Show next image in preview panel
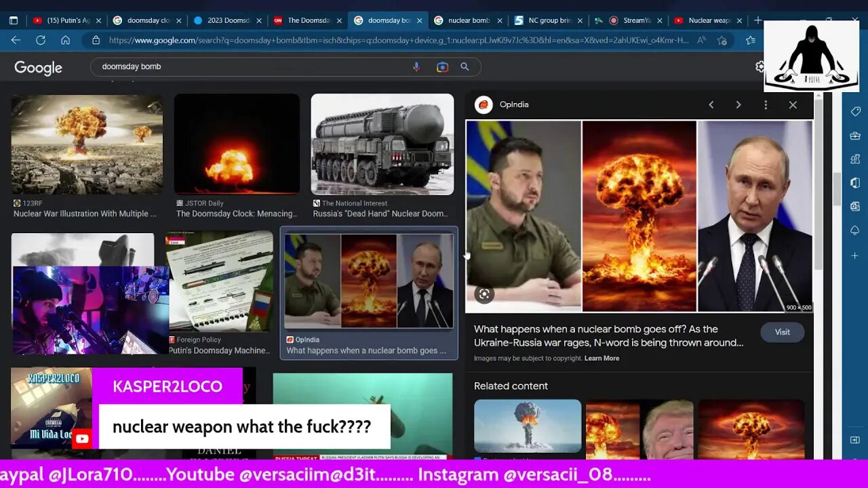 click(x=738, y=104)
